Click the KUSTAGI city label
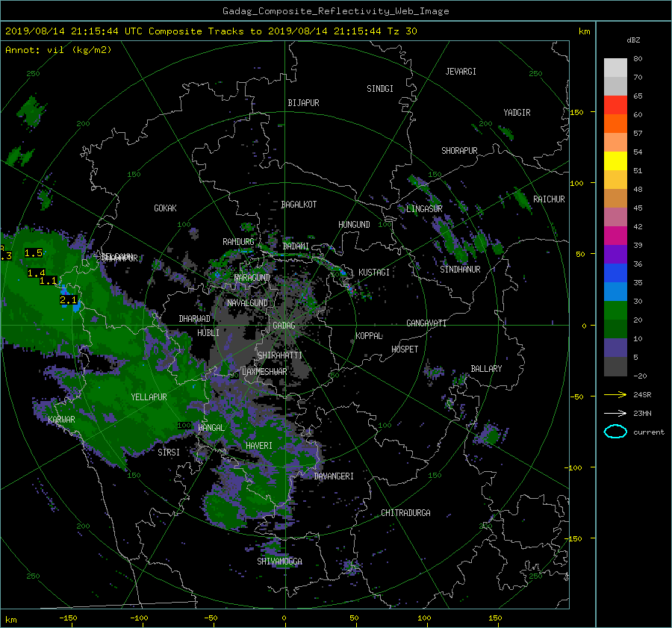This screenshot has width=672, height=628. point(374,273)
